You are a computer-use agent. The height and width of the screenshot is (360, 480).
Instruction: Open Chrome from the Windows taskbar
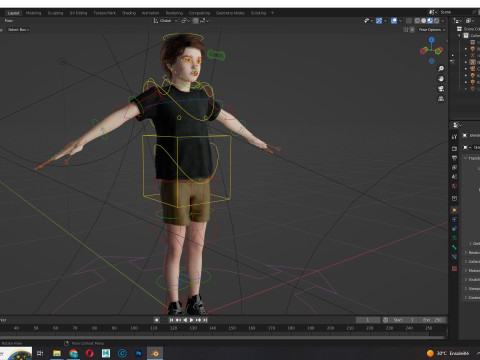73,353
